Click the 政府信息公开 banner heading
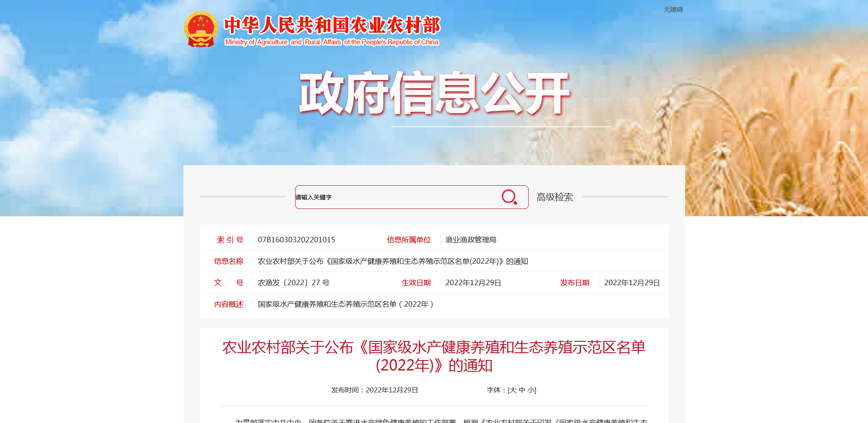Viewport: 868px width, 423px height. (434, 94)
